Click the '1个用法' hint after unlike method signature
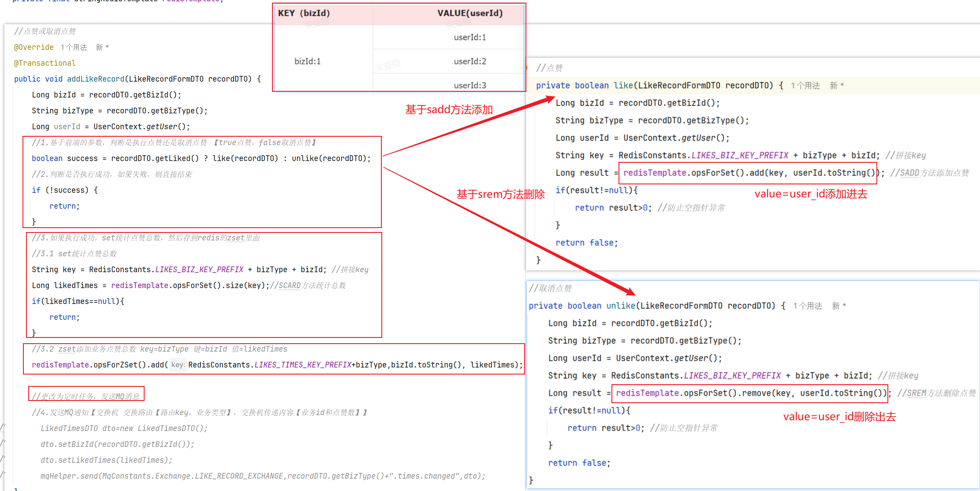The image size is (980, 491). click(807, 306)
